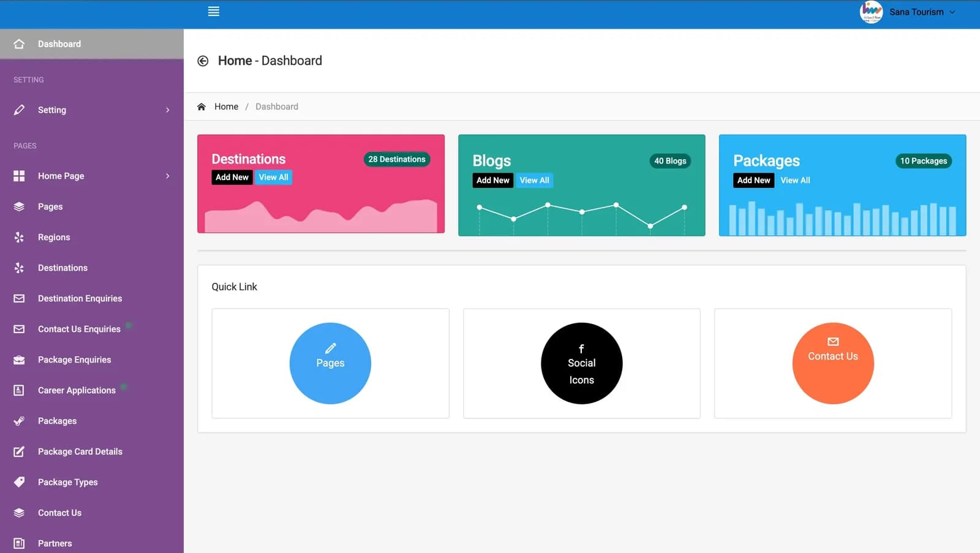
Task: Click the Home breadcrumb link
Action: (226, 107)
